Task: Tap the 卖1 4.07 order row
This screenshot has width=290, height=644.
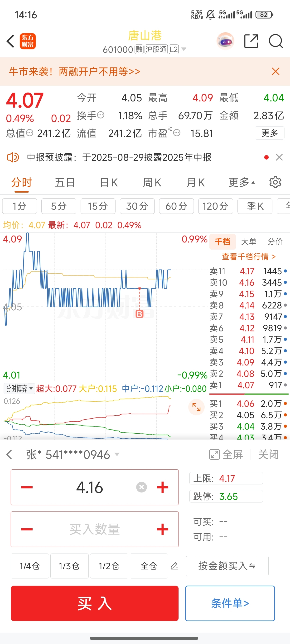Action: pyautogui.click(x=248, y=385)
